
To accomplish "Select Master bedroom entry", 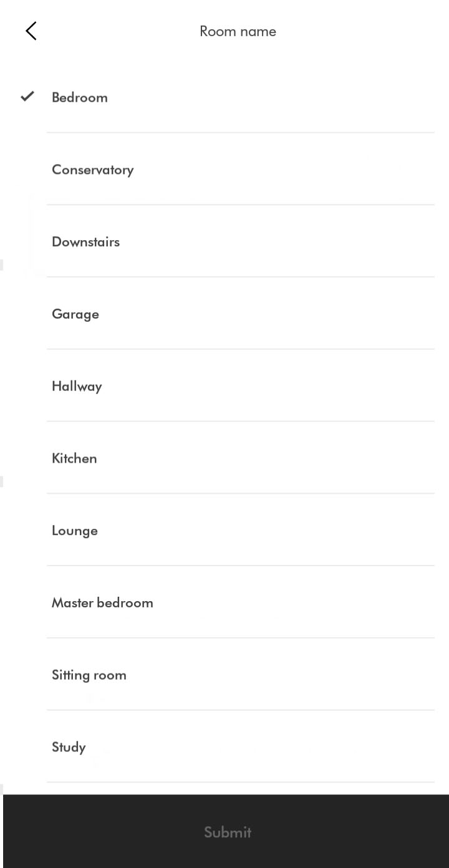I will 224,602.
